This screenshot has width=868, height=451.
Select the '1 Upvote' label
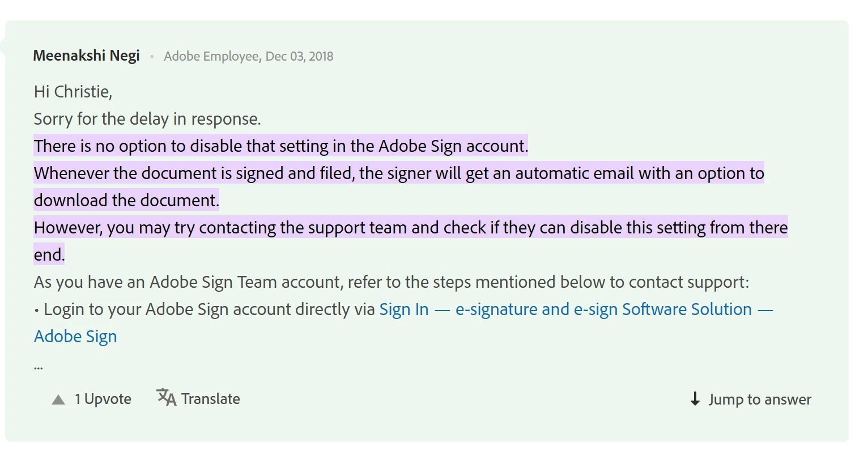pos(103,399)
